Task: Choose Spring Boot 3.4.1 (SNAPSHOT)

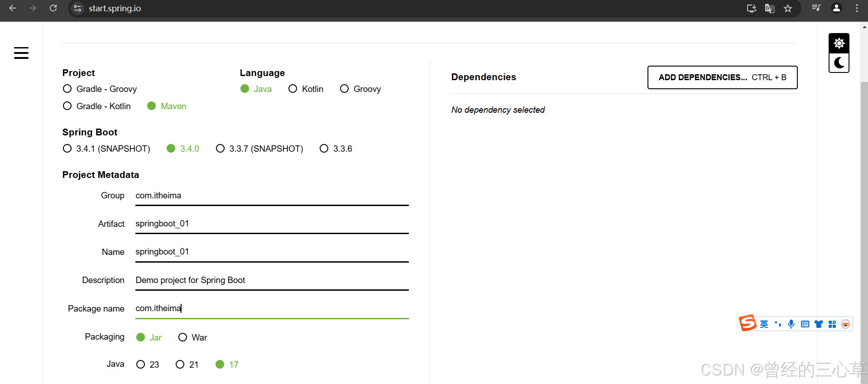Action: coord(106,149)
